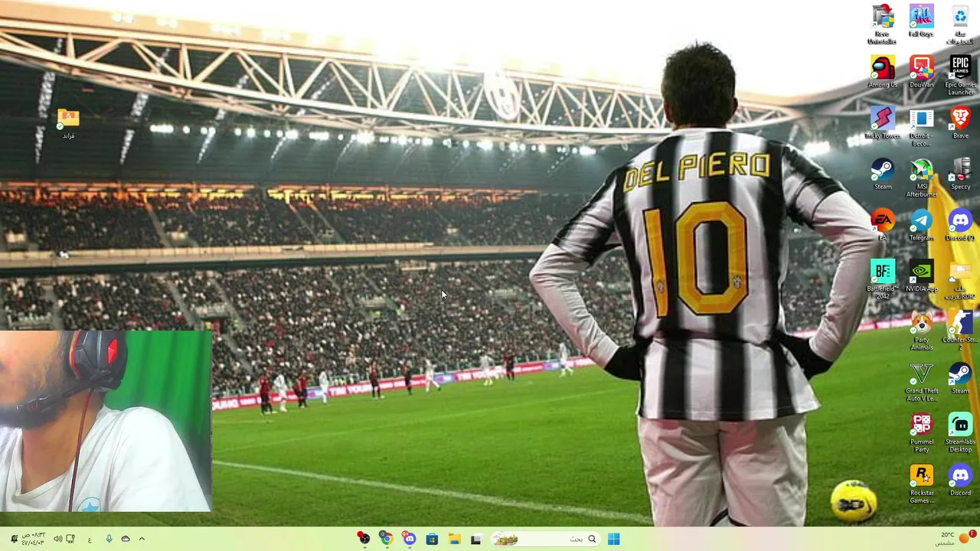Open Rockstar Games Launcher icon

pyautogui.click(x=921, y=484)
